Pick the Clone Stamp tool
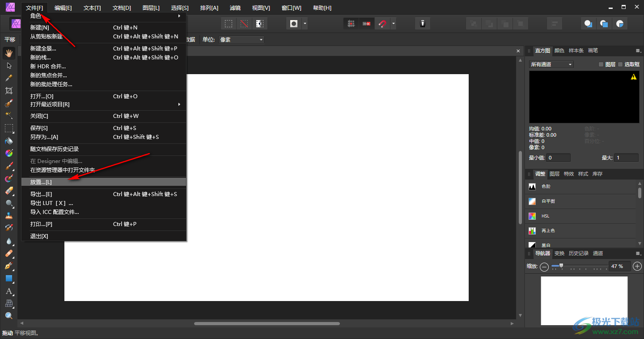 point(8,215)
